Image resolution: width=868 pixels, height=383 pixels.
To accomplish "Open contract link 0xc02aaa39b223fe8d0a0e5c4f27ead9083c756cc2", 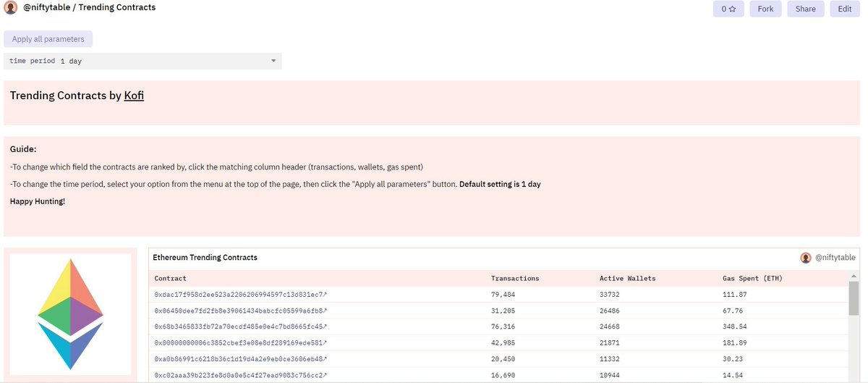I will click(241, 374).
